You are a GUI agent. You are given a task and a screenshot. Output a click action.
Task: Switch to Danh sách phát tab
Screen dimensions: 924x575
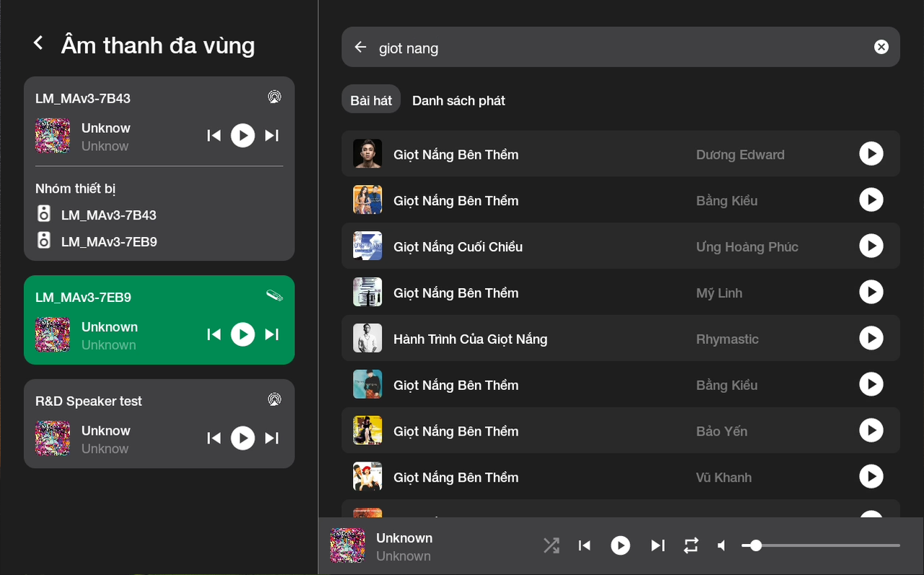point(458,101)
